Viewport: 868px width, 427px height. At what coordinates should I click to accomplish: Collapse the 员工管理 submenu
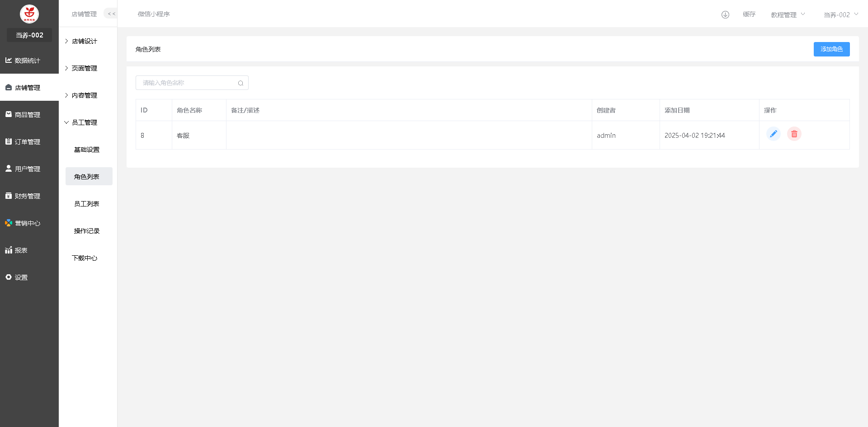(x=84, y=122)
